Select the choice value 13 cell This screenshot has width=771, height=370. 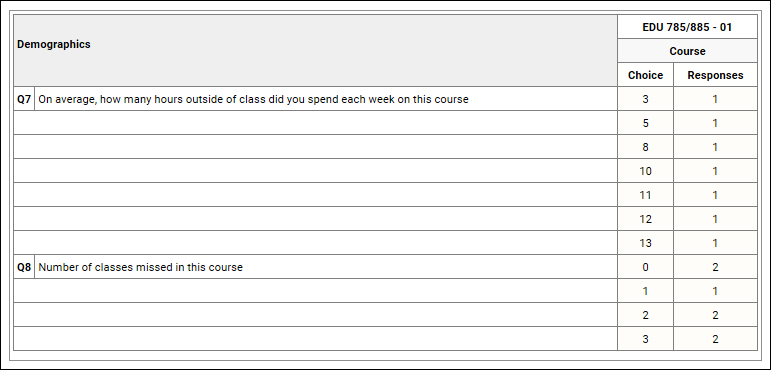645,243
